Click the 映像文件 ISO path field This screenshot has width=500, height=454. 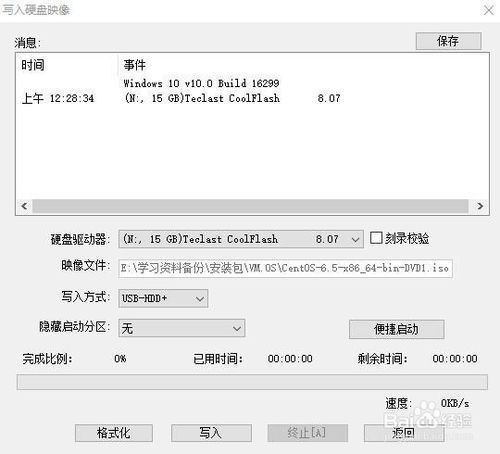(285, 268)
